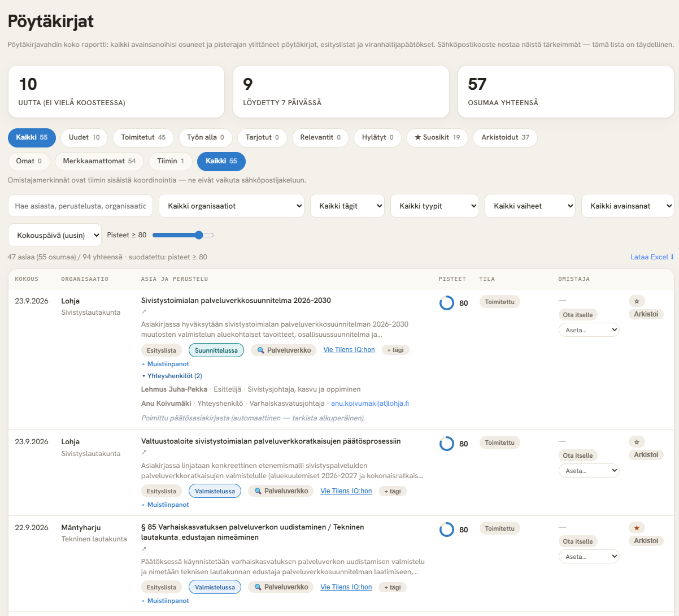The height and width of the screenshot is (616, 679).
Task: Open Aseta owner dropdown for Valtuustoaloite row
Action: 589,471
